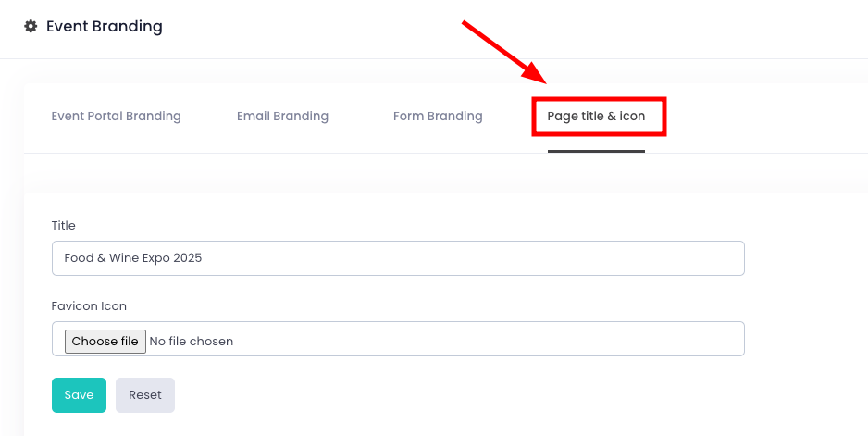Switch to the Event Portal Branding tab

[x=116, y=117]
